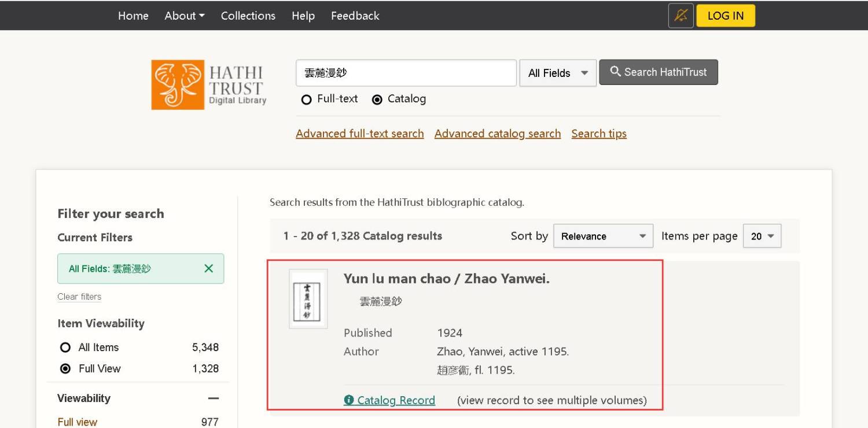Select the Full View radio button
The image size is (868, 428).
65,368
